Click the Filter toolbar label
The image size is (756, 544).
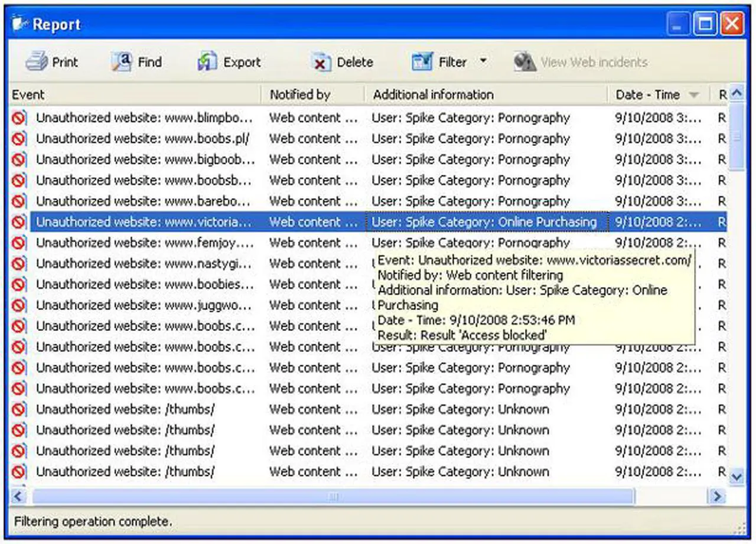453,62
